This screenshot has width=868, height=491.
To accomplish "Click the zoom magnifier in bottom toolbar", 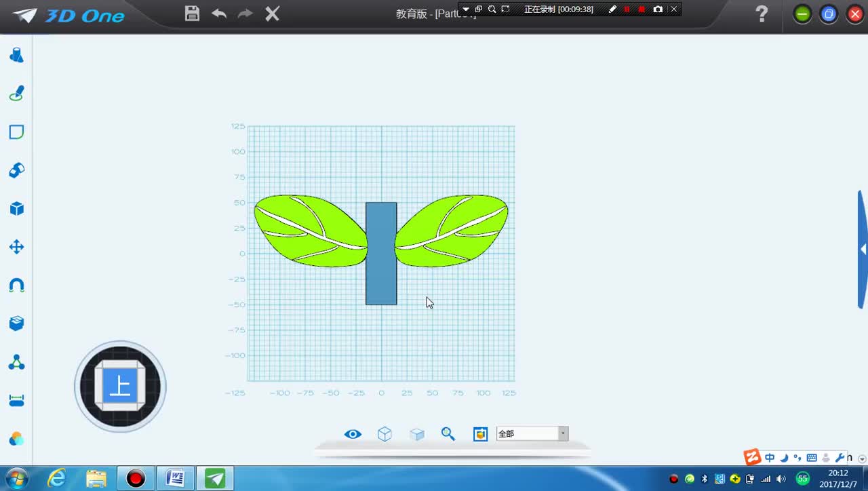I will click(x=448, y=434).
